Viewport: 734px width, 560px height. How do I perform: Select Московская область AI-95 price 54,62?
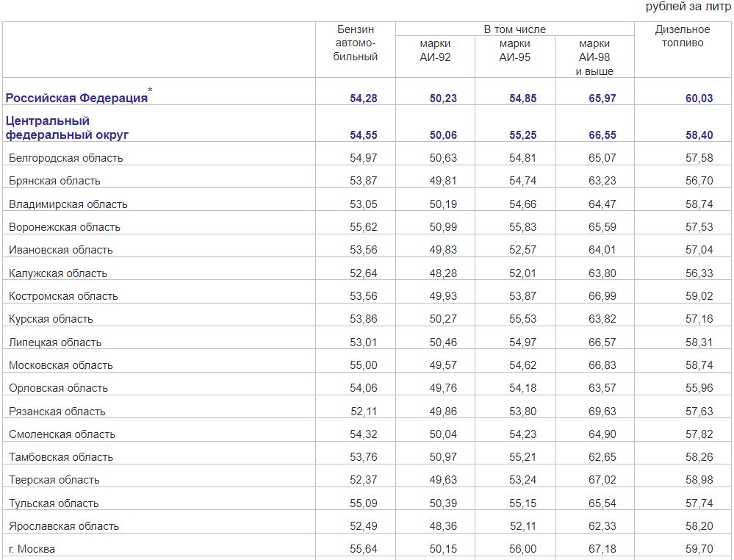click(x=522, y=365)
